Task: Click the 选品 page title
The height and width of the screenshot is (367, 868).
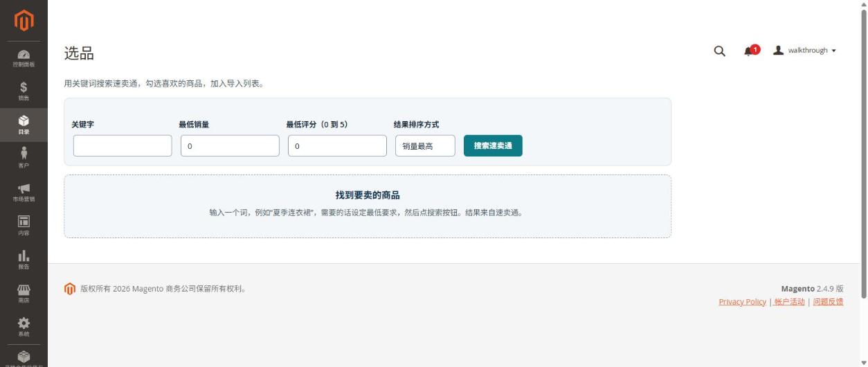Action: tap(79, 53)
